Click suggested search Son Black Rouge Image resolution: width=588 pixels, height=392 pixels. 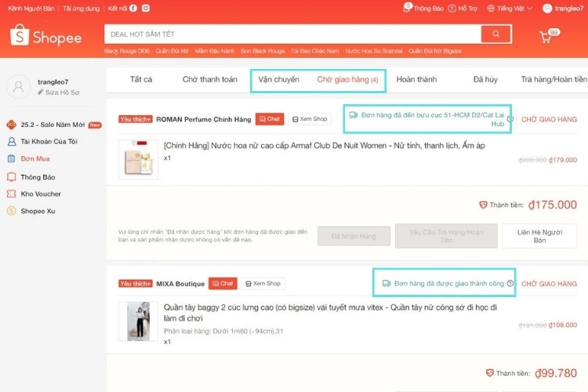pyautogui.click(x=263, y=51)
